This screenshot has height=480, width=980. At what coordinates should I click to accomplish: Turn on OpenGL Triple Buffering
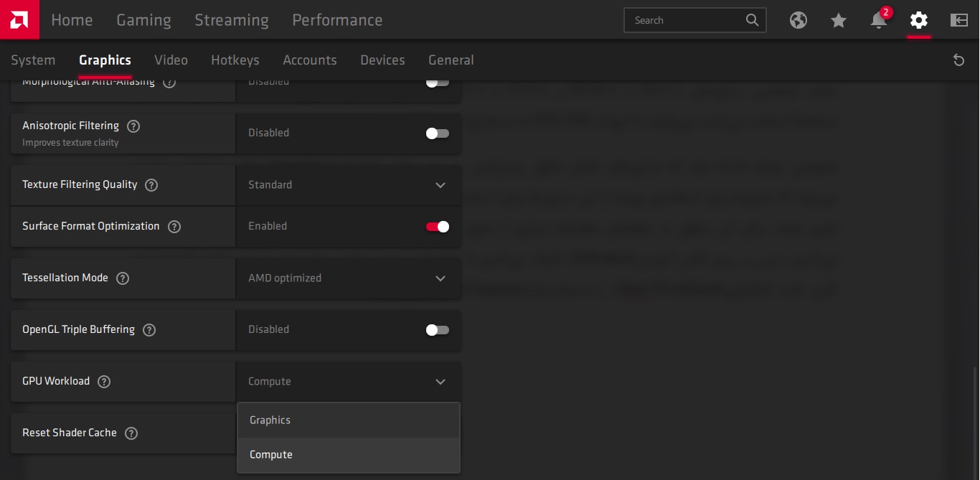(x=437, y=330)
